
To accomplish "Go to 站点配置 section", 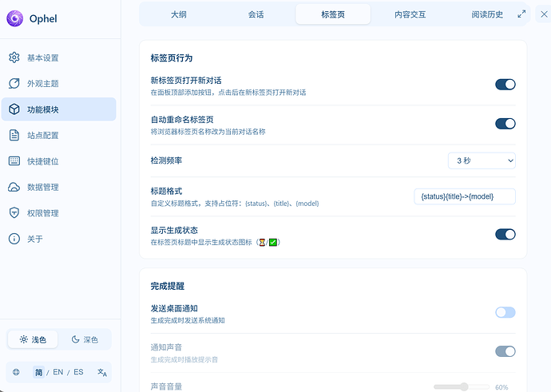I will point(58,135).
